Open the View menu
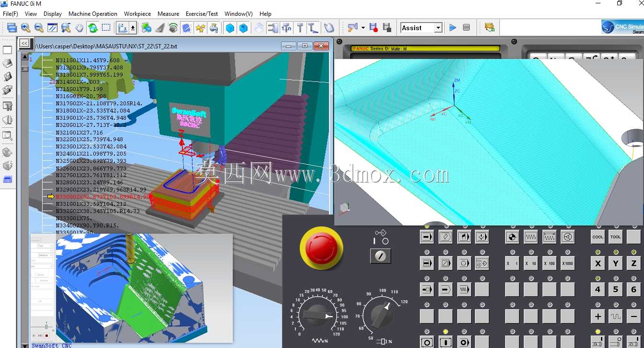This screenshot has width=644, height=348. [31, 14]
